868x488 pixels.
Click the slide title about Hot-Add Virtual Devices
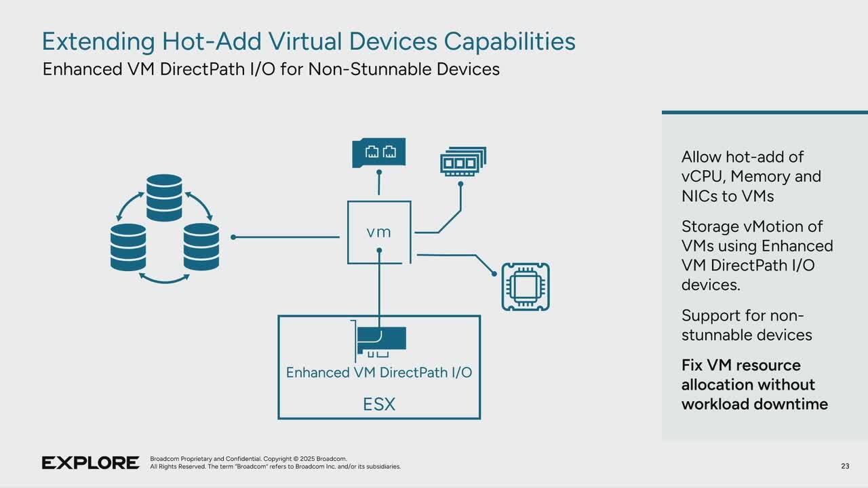click(309, 41)
